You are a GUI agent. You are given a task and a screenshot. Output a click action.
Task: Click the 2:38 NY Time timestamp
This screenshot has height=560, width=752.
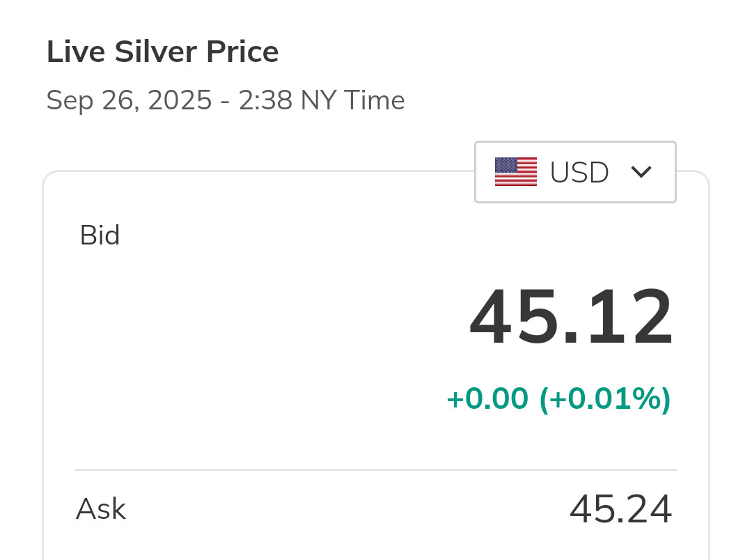(322, 100)
